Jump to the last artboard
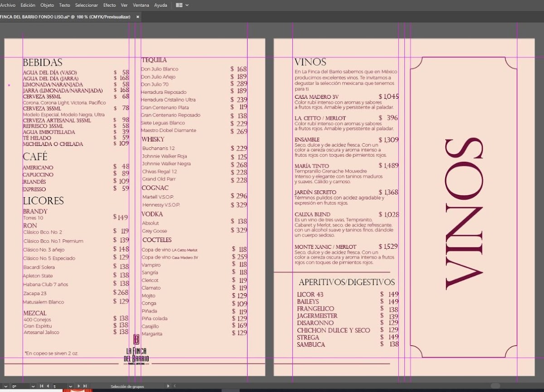 [84, 386]
